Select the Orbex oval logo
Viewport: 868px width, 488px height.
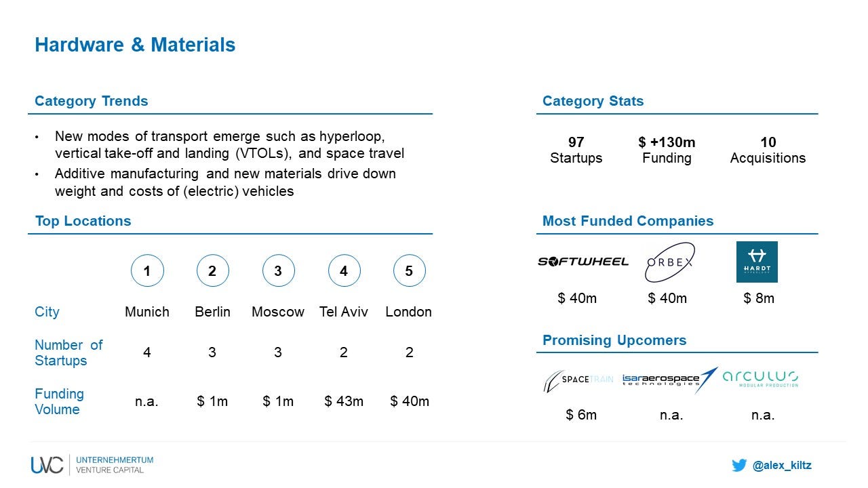pyautogui.click(x=669, y=262)
